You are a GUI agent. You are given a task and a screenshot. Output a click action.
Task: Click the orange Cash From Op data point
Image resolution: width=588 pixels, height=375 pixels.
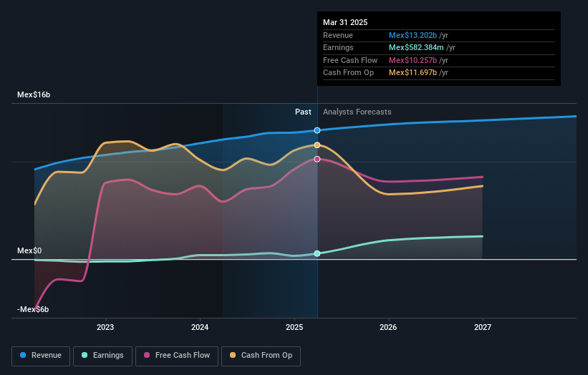317,145
